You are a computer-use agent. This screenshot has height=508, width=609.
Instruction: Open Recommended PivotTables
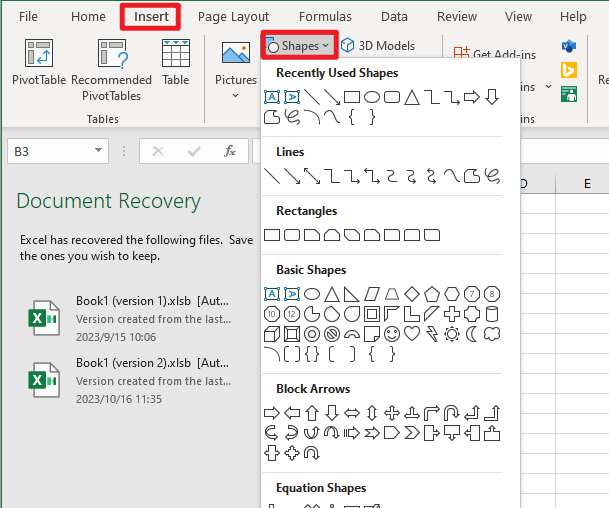pyautogui.click(x=111, y=70)
